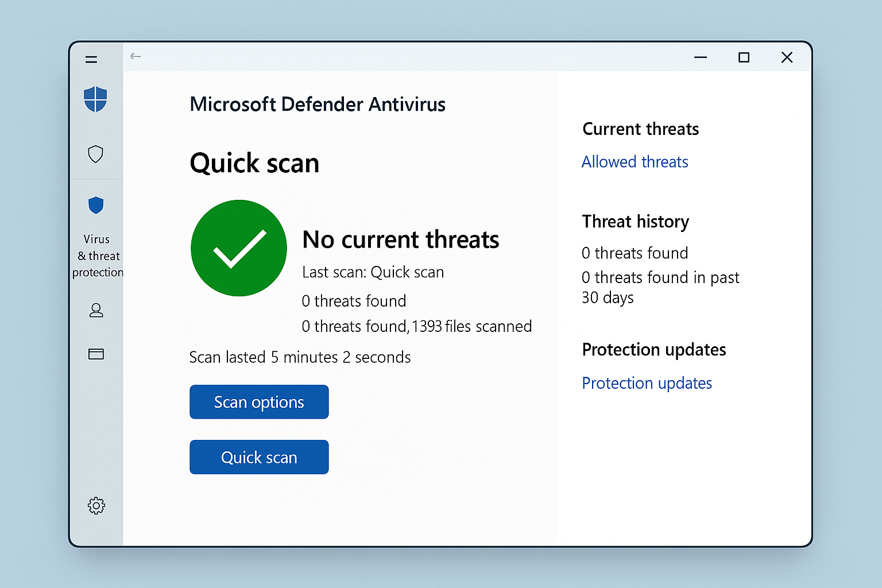This screenshot has width=882, height=588.
Task: Click the green checkmark status icon
Action: 238,248
